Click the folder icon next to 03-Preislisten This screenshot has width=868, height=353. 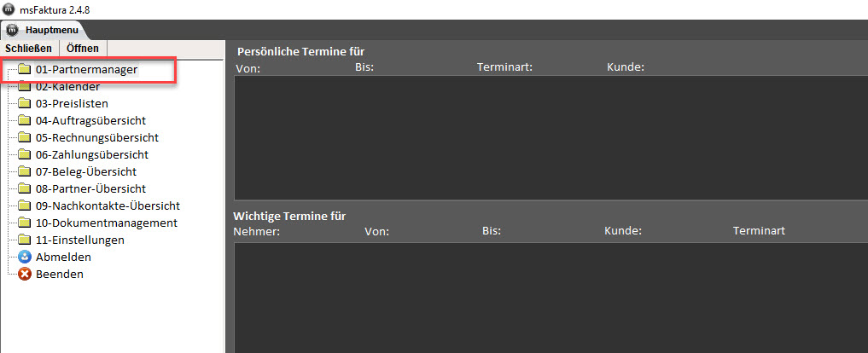[x=25, y=103]
